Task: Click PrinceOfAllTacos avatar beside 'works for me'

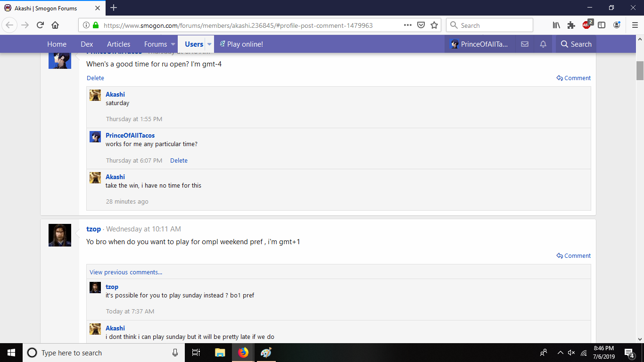Action: [x=95, y=137]
